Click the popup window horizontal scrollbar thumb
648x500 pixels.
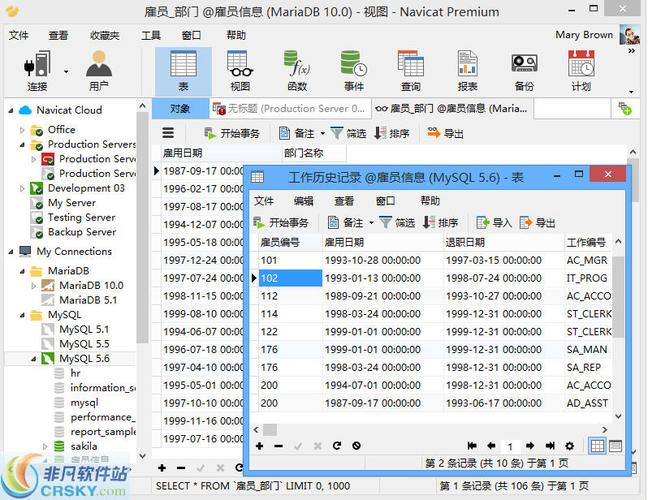[x=270, y=430]
